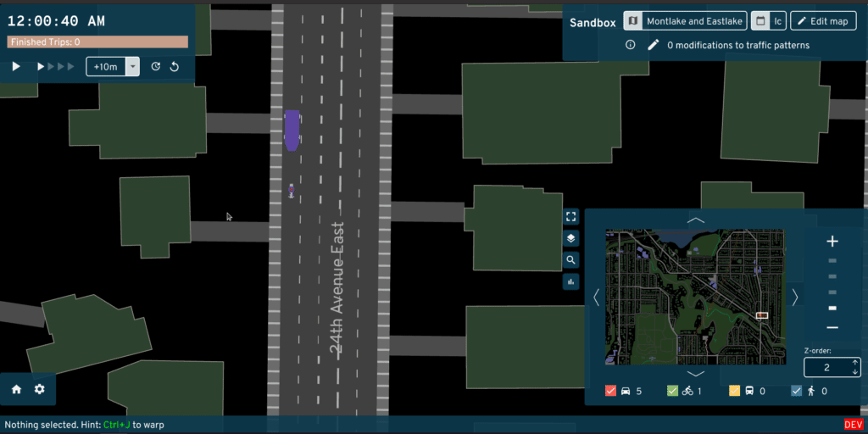Screen dimensions: 868x434
Task: Show info about traffic pattern modifications
Action: tap(630, 45)
